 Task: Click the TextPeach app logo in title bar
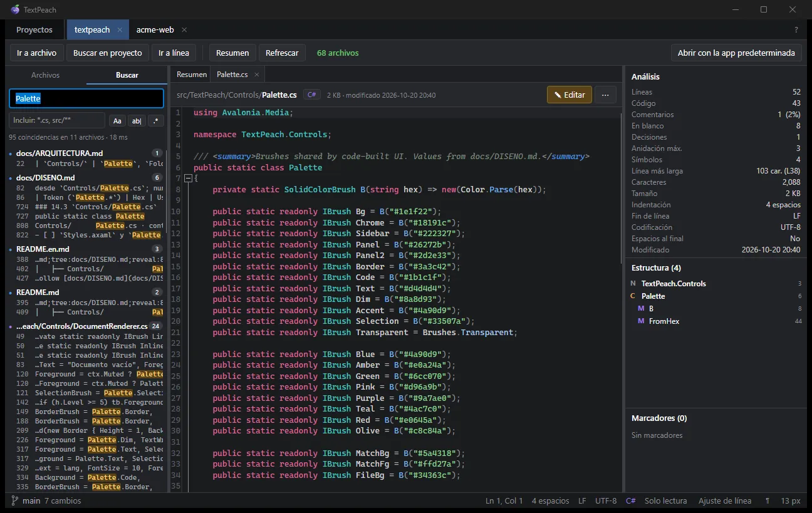(15, 9)
